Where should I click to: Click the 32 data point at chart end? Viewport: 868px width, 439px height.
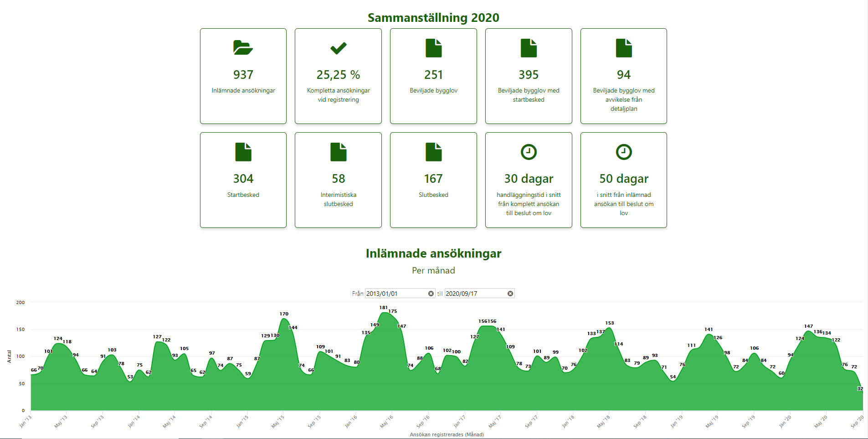click(860, 389)
